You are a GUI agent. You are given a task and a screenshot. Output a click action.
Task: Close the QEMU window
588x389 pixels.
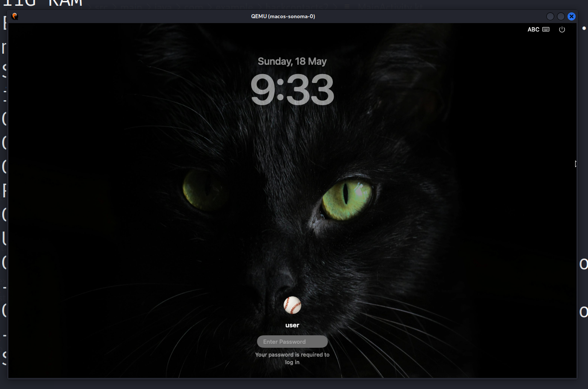click(572, 16)
